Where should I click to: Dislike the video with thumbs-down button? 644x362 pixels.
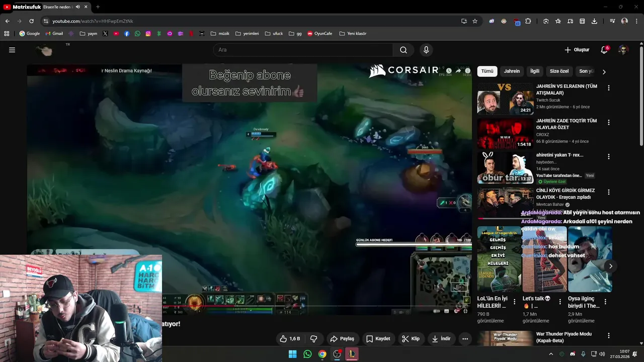314,339
